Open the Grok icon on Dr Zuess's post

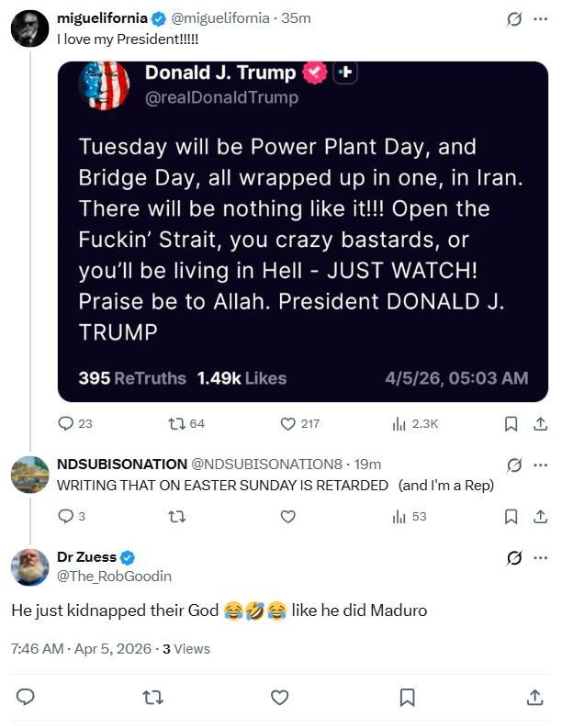click(514, 557)
